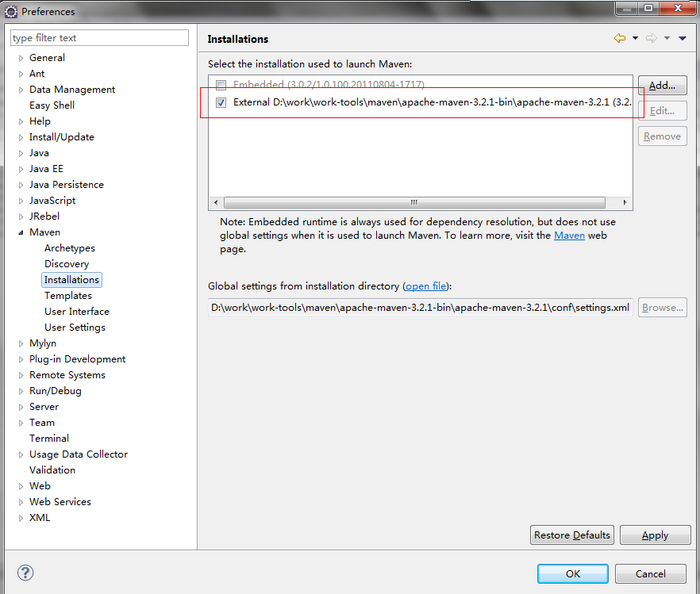Expand the XML node

coord(21,518)
